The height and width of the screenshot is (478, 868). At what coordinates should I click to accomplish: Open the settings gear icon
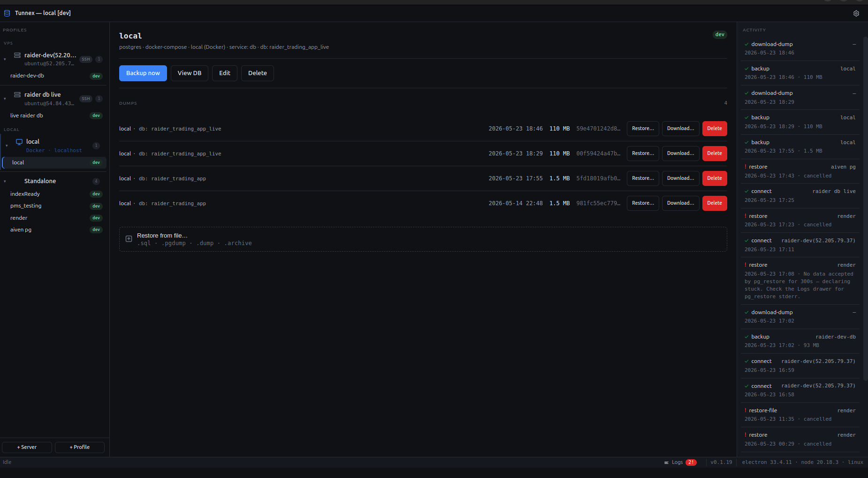[x=856, y=14]
